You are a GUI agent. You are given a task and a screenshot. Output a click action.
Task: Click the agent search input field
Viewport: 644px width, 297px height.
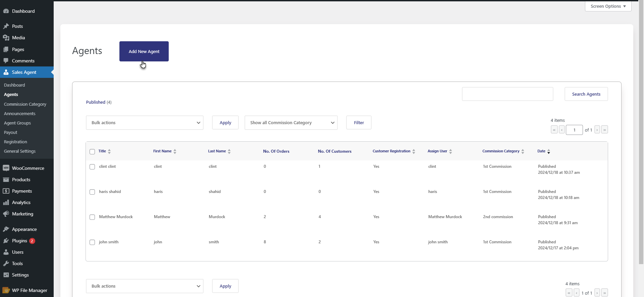coord(507,94)
